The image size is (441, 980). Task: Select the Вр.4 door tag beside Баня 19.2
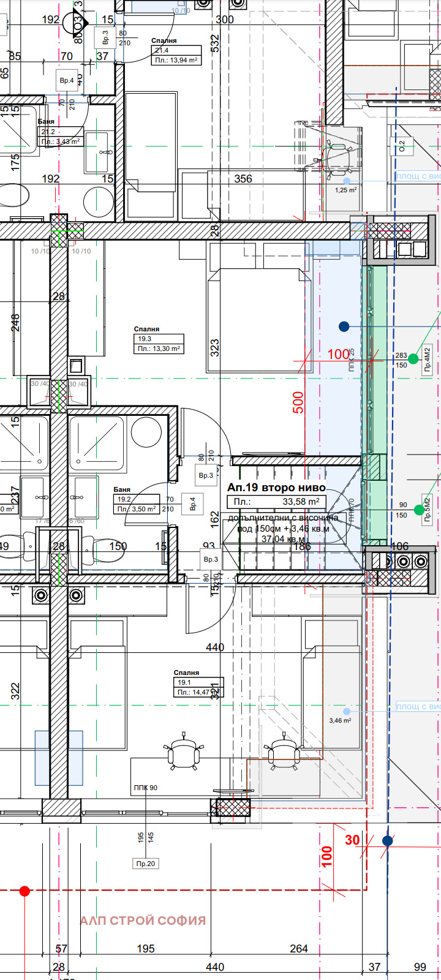point(193,503)
